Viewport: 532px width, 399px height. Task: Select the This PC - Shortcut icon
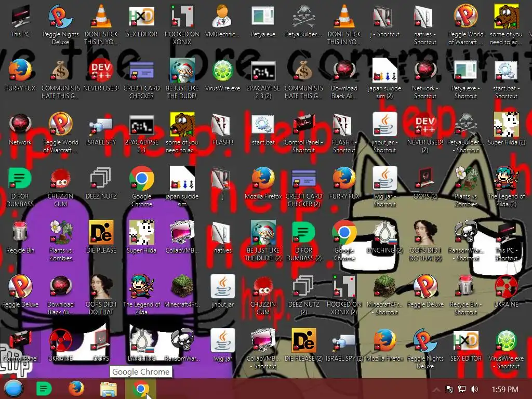[x=506, y=241]
